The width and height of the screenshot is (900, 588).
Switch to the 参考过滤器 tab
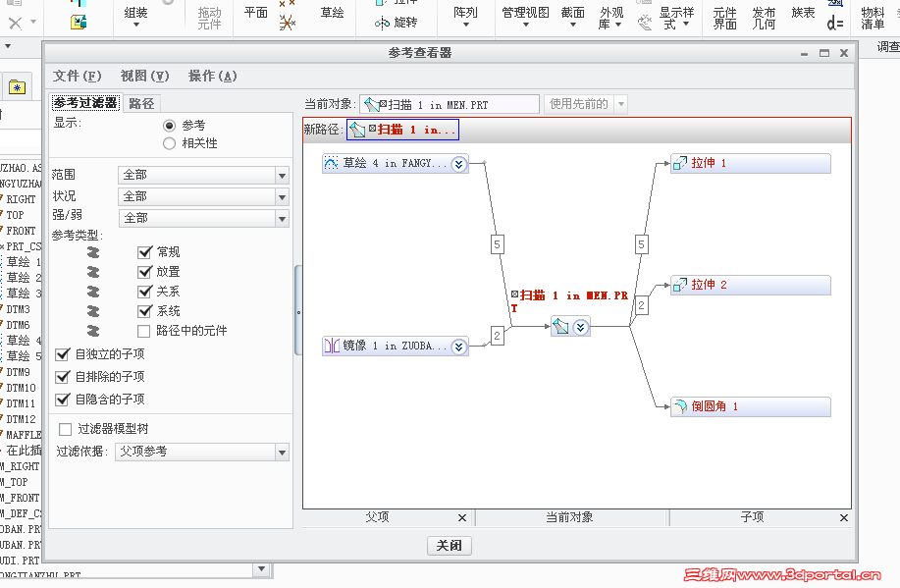pyautogui.click(x=85, y=103)
